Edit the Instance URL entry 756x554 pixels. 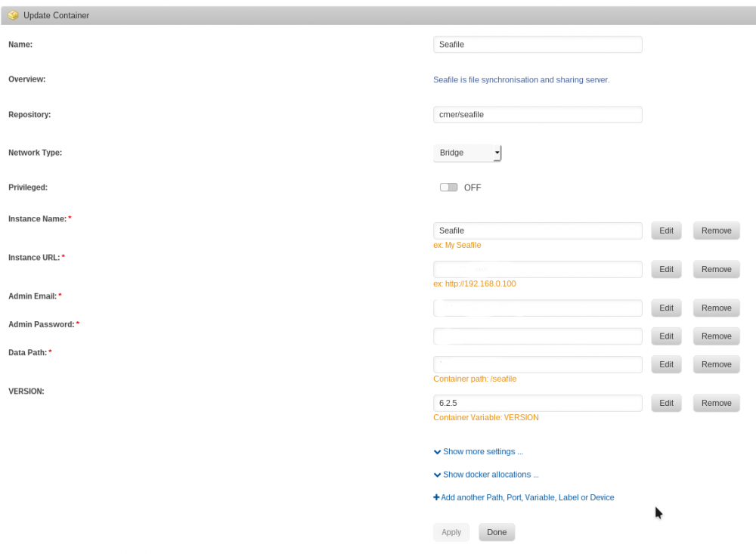click(666, 270)
